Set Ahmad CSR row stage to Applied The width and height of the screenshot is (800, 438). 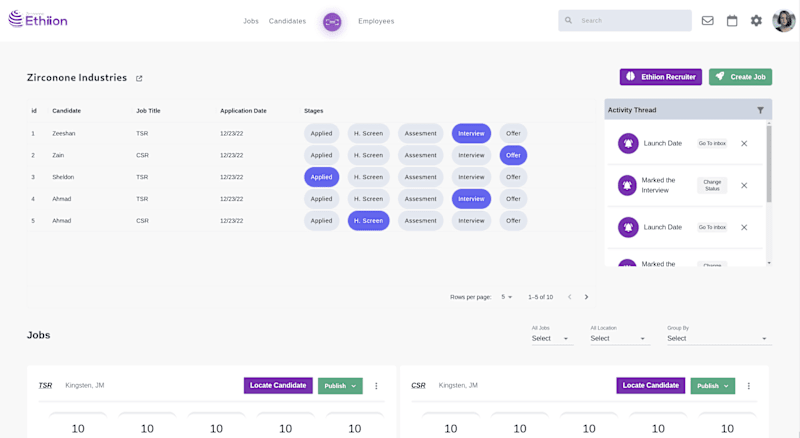tap(321, 221)
